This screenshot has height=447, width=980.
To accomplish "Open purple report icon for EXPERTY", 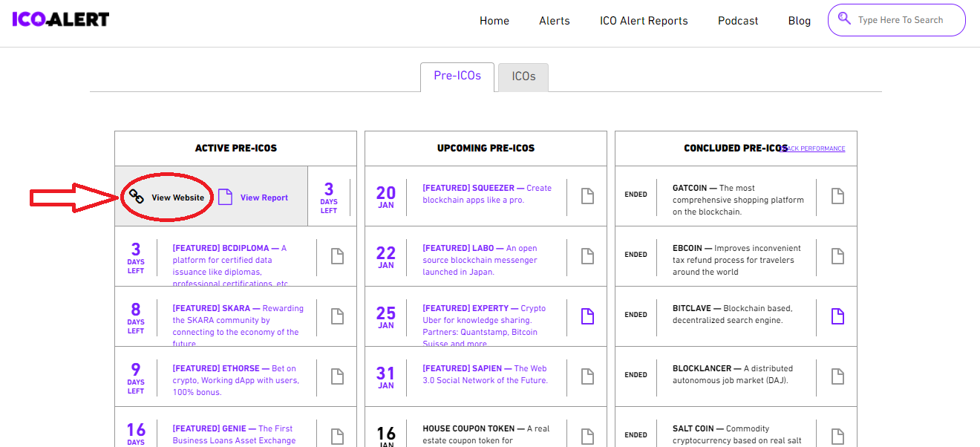I will pyautogui.click(x=587, y=316).
